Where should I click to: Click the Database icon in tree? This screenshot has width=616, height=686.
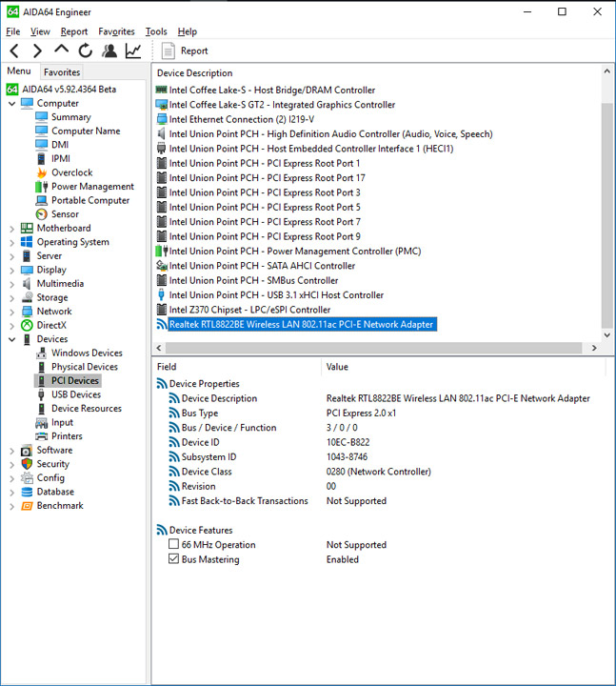tap(27, 492)
